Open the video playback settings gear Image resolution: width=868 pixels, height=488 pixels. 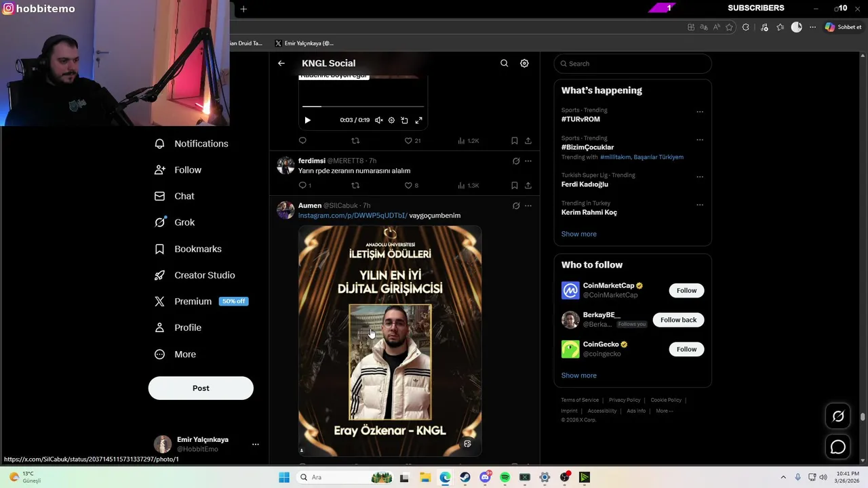tap(391, 120)
